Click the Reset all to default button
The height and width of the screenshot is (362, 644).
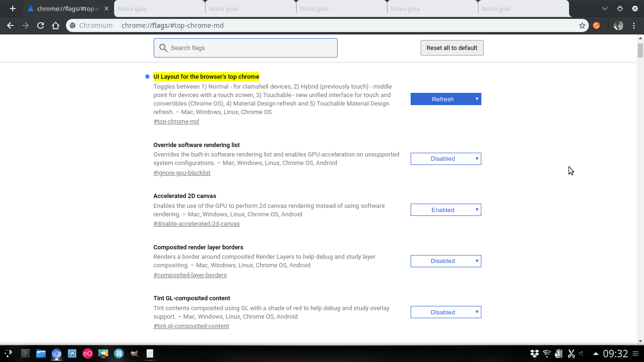click(451, 48)
